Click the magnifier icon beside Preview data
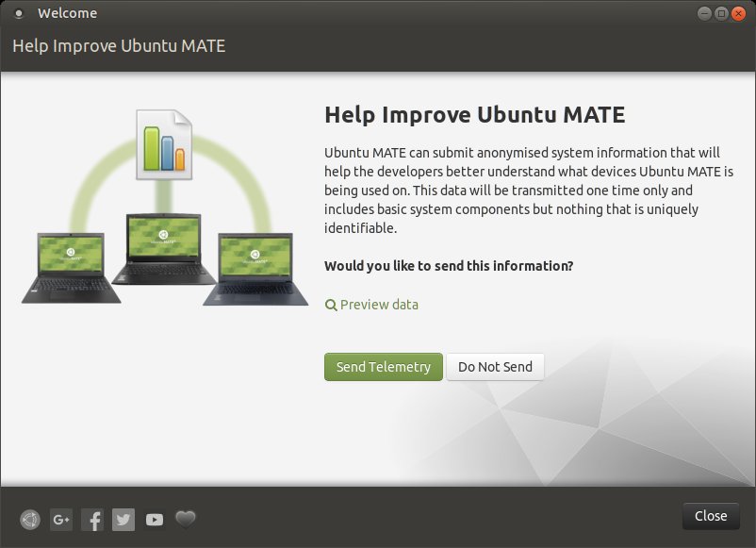756x548 pixels. pos(331,305)
